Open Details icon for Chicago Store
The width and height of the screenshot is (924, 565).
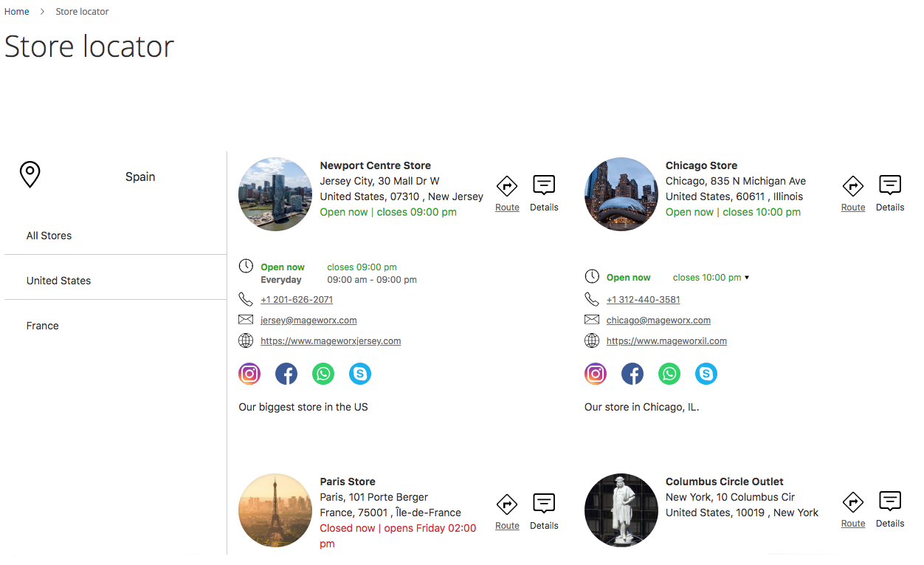pos(890,185)
